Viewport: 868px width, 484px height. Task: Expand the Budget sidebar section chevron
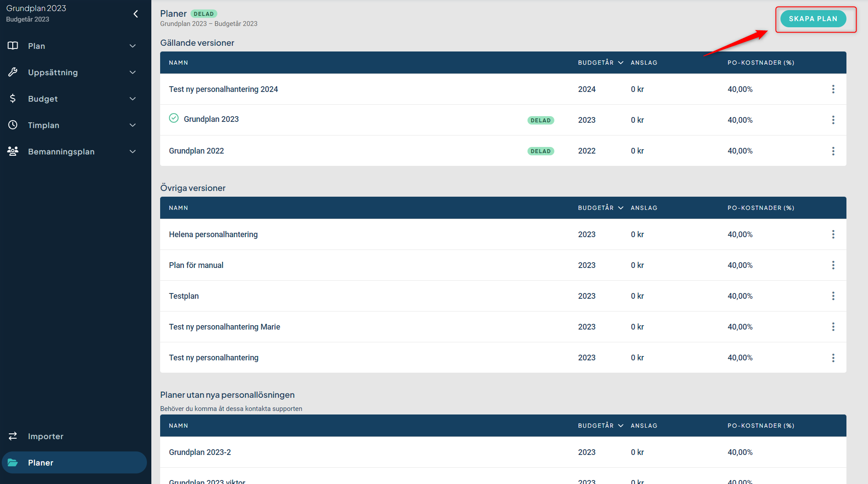point(132,99)
